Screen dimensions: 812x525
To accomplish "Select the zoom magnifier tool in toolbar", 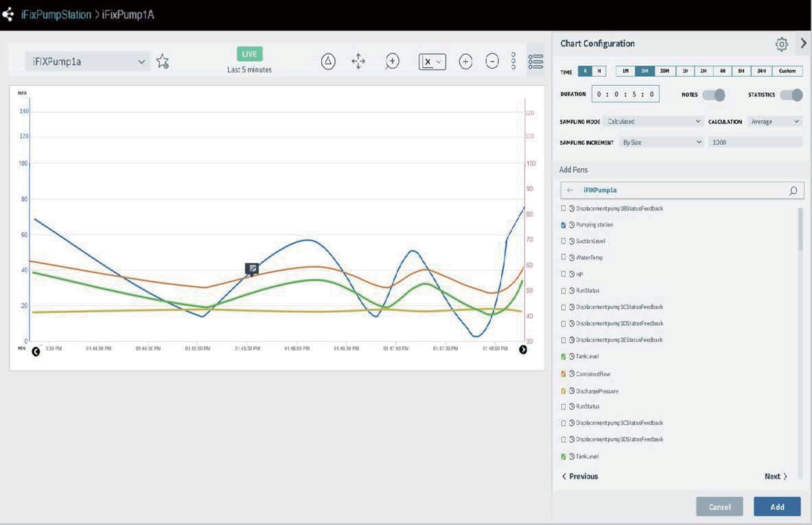I will pos(392,62).
